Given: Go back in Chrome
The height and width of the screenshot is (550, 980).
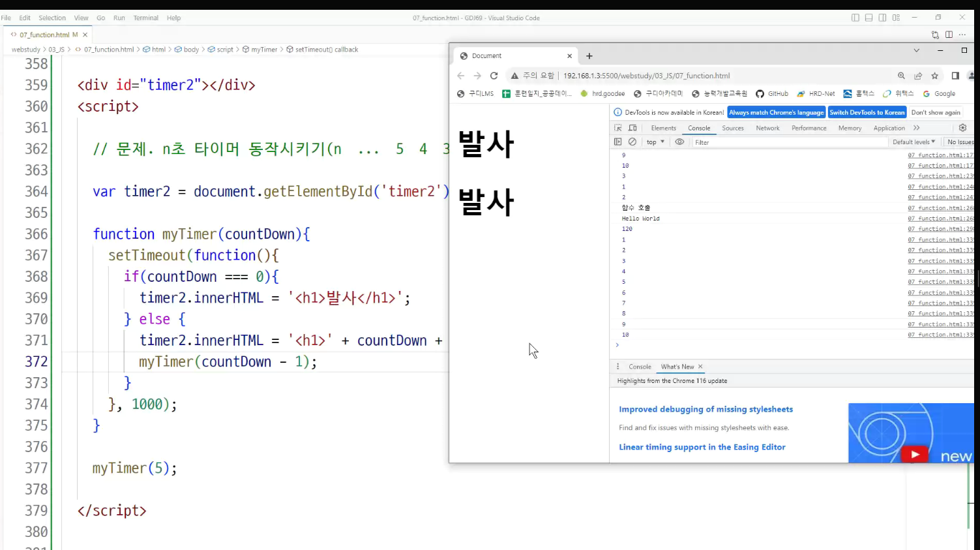Looking at the screenshot, I should coord(461,76).
